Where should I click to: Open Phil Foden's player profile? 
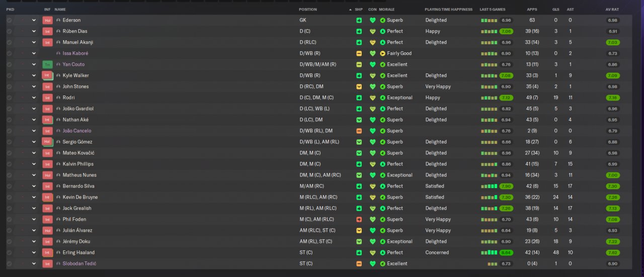tap(74, 219)
